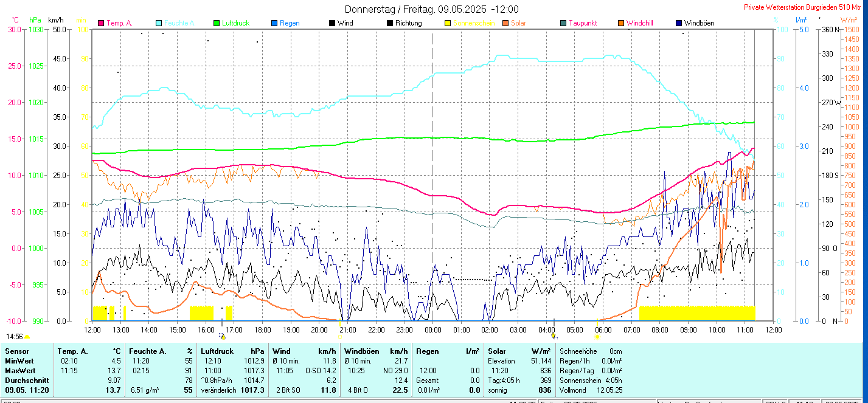Click the 'Windböen' legend label
The width and height of the screenshot is (868, 403).
coord(700,23)
